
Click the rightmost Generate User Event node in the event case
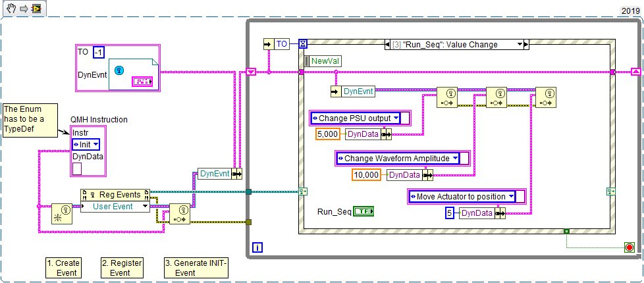point(546,97)
